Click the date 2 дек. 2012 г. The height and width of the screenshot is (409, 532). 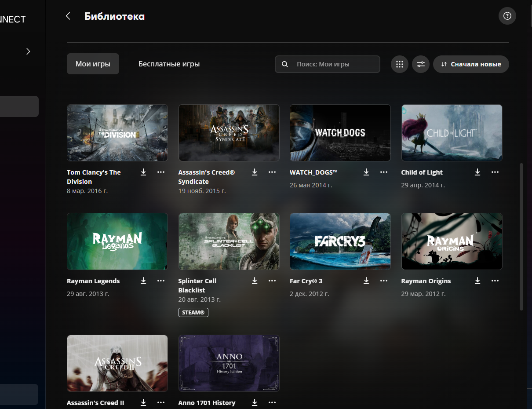(309, 294)
